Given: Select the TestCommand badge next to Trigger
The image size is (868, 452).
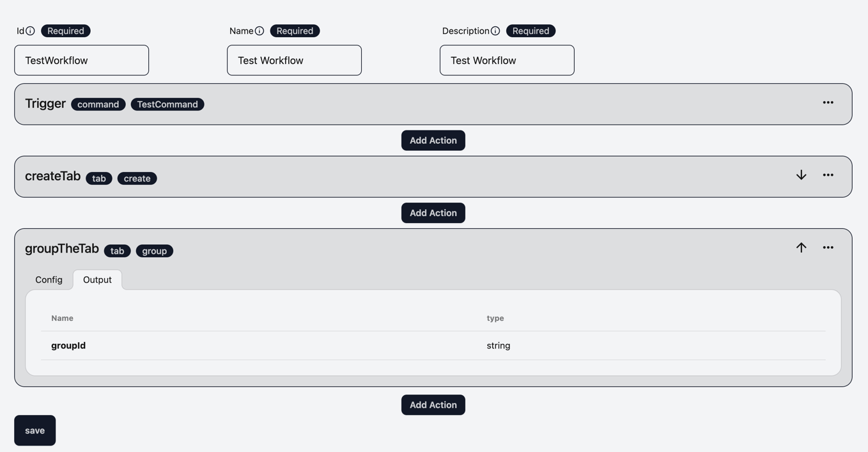Looking at the screenshot, I should [x=167, y=104].
